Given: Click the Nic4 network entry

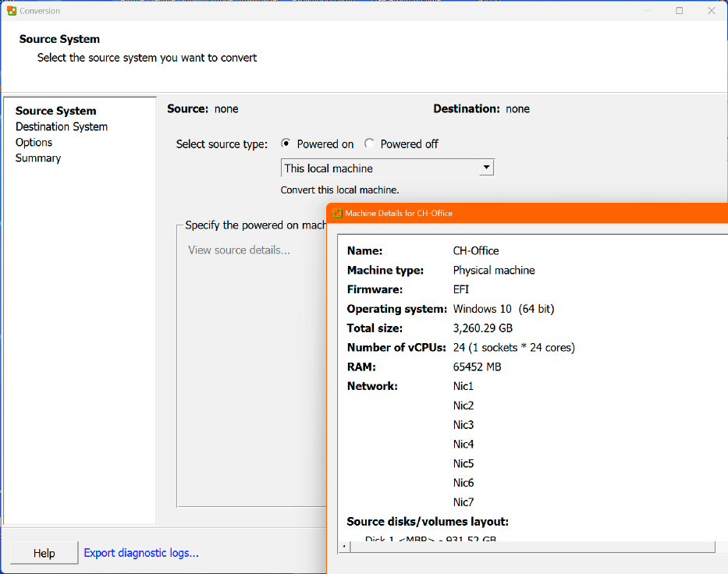Looking at the screenshot, I should click(x=463, y=444).
